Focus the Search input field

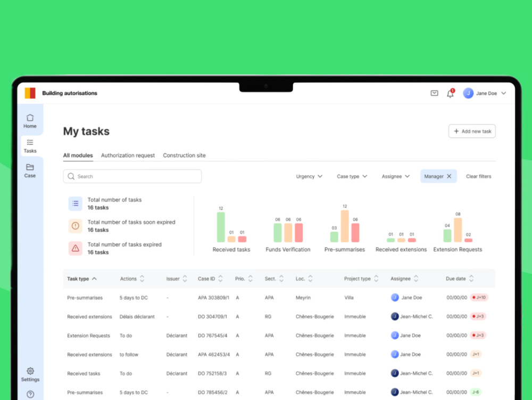coord(132,176)
